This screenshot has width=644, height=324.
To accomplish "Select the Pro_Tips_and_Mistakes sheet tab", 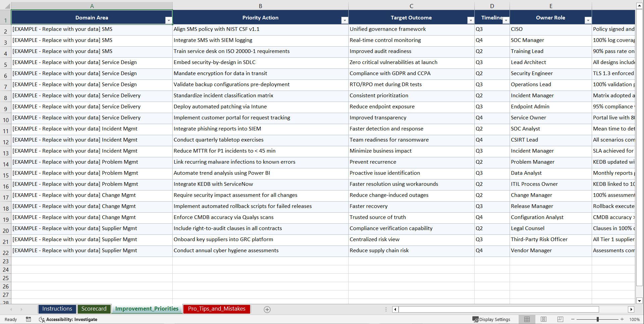I will coord(216,309).
